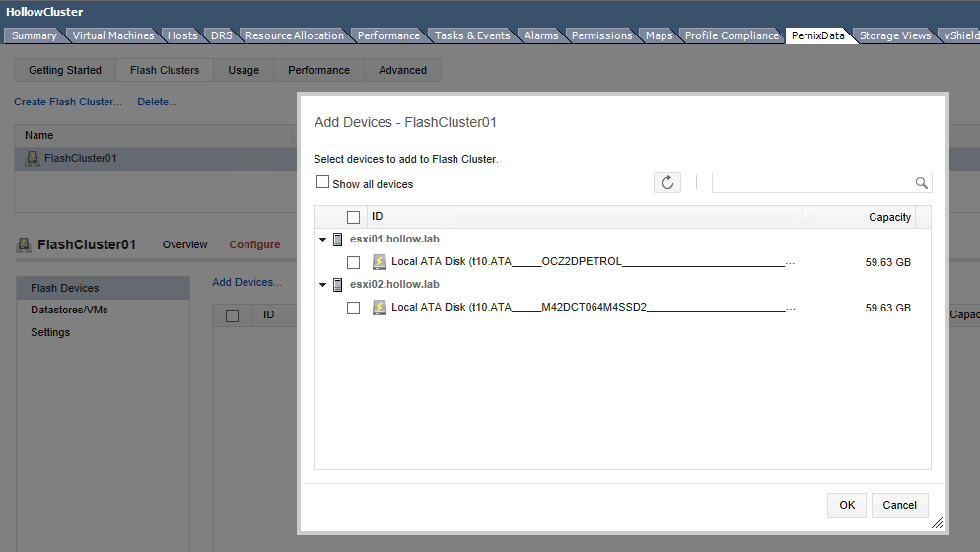The width and height of the screenshot is (980, 552).
Task: Click the esxi01.hollow.lab host icon
Action: click(x=338, y=240)
